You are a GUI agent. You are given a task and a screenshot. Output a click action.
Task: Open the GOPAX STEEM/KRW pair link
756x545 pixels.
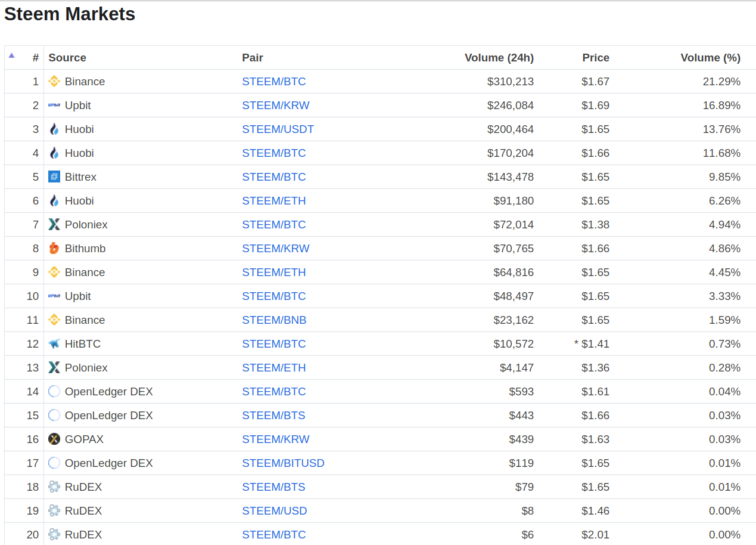coord(276,439)
